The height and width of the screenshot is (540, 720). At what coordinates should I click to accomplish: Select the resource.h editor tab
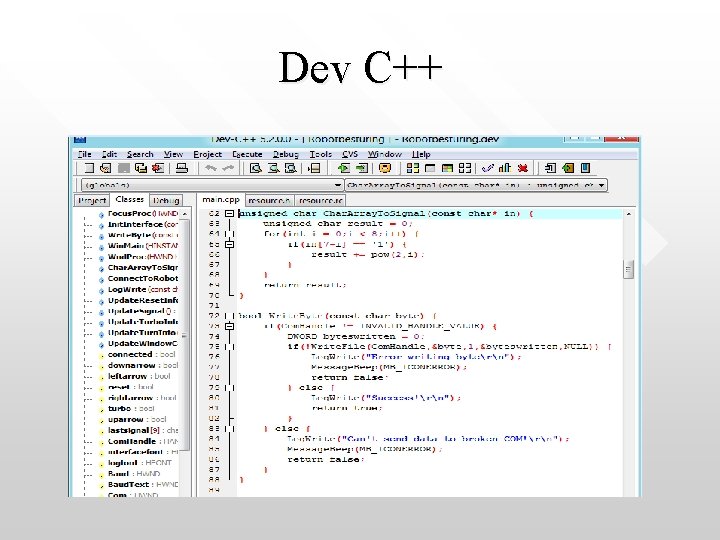pyautogui.click(x=269, y=201)
